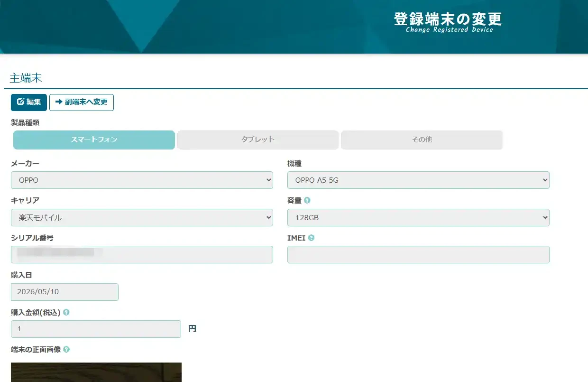
Task: Select the その他 product type
Action: click(x=422, y=140)
